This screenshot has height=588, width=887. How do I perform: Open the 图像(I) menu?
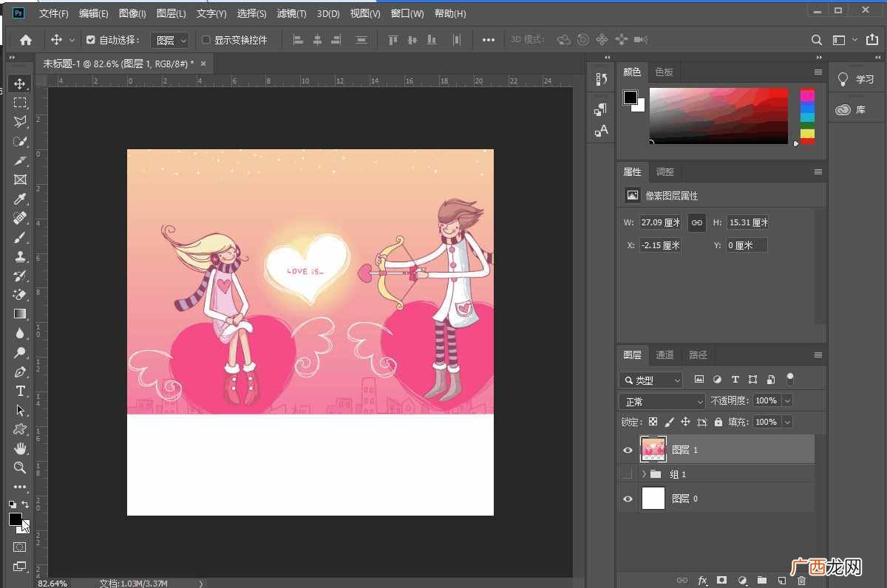[x=133, y=13]
